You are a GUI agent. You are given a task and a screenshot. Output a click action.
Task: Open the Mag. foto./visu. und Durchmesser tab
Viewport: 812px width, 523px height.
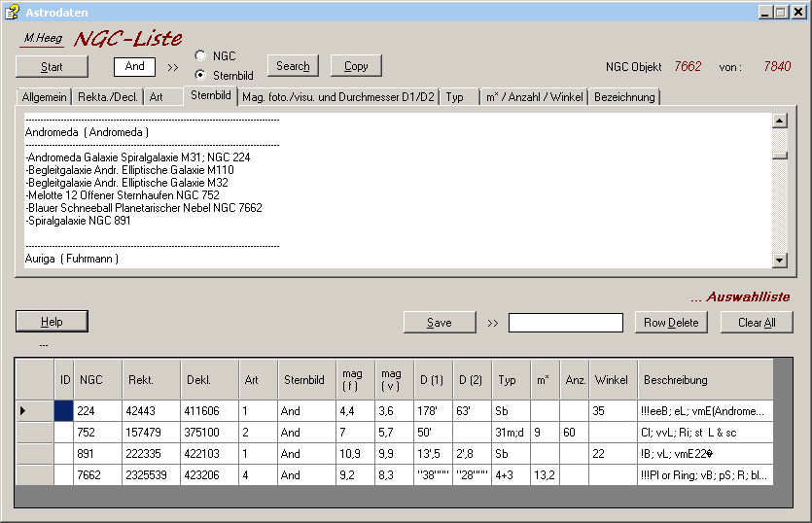tap(338, 97)
